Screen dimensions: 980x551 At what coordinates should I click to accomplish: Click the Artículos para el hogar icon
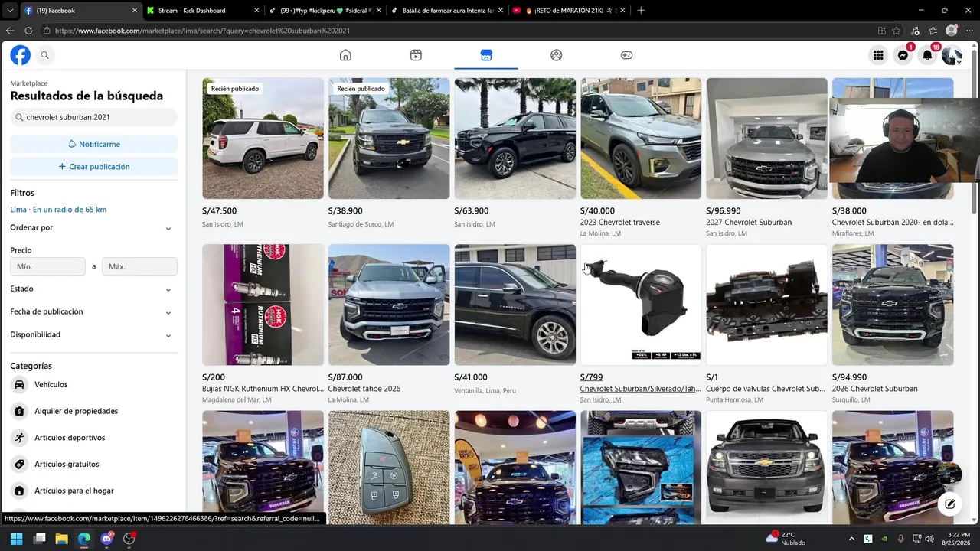[19, 491]
